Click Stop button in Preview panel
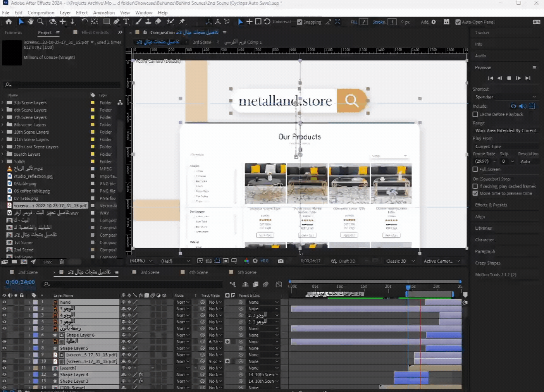 click(509, 78)
